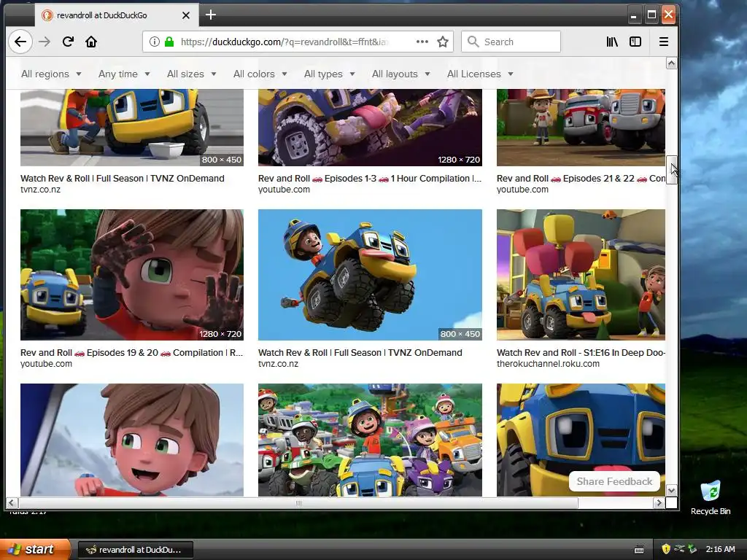Viewport: 747px width, 560px height.
Task: Open the cowboy hat boy thumbnail
Action: [x=581, y=128]
